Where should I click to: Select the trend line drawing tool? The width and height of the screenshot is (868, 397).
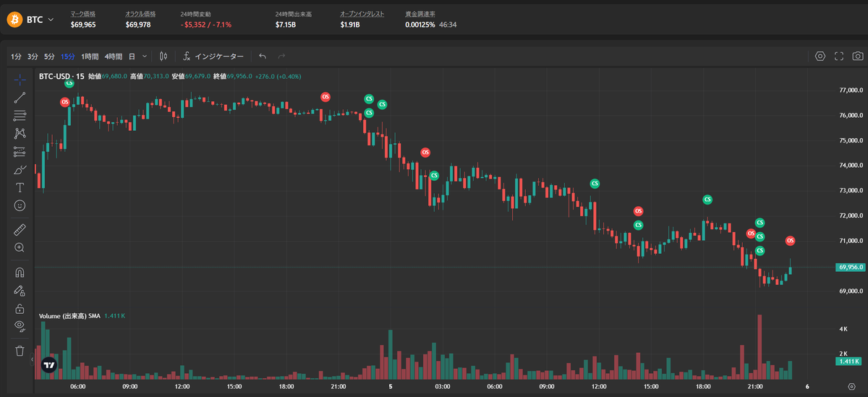[x=20, y=97]
